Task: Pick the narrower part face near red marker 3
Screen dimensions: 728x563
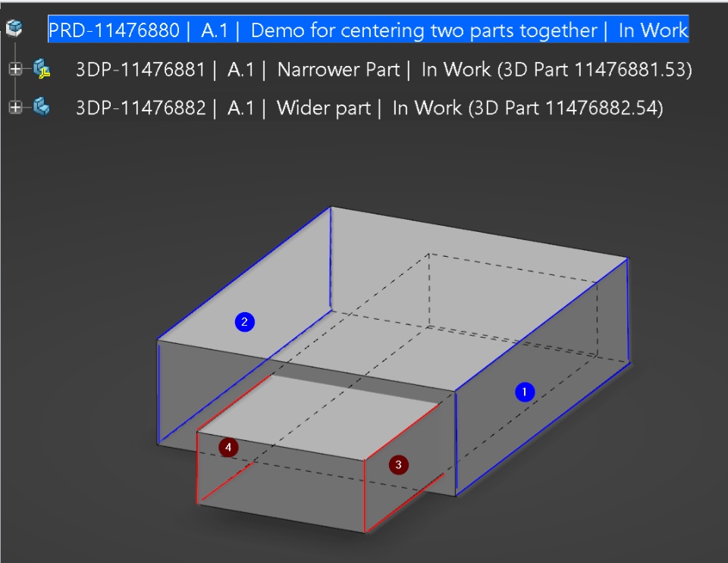Action: point(398,464)
